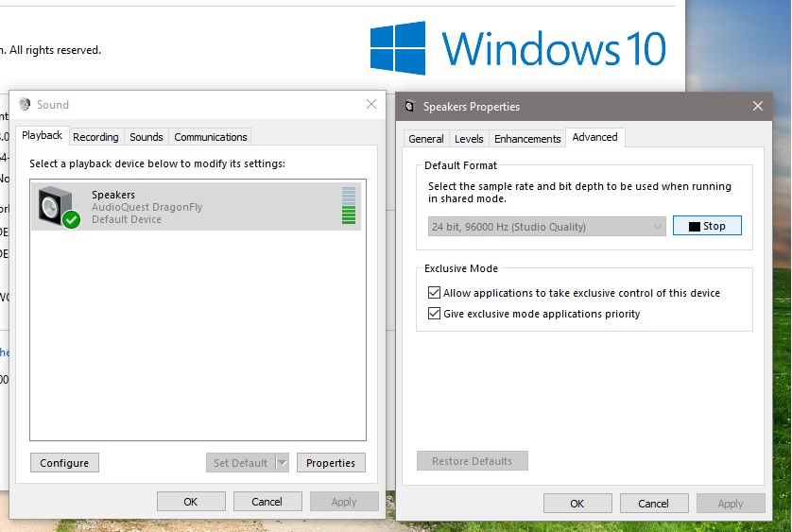Close the Sound dialog window
This screenshot has width=792, height=532.
(x=370, y=105)
